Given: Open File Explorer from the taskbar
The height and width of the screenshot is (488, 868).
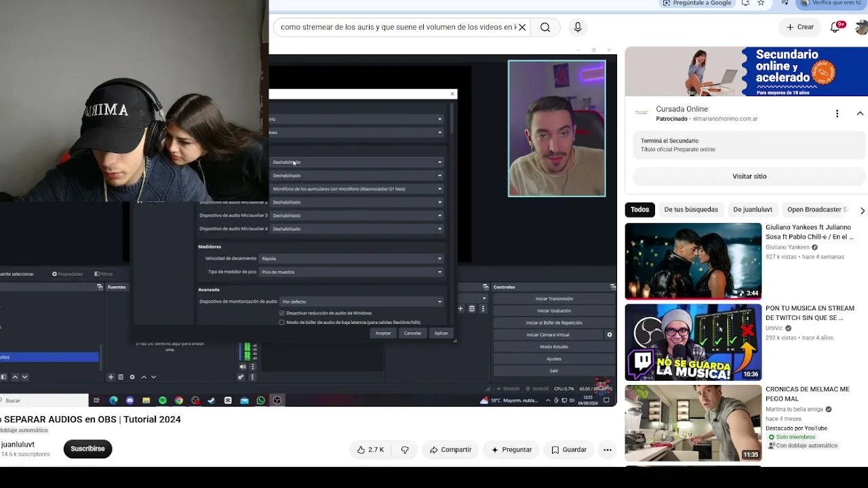Looking at the screenshot, I should coord(146,401).
